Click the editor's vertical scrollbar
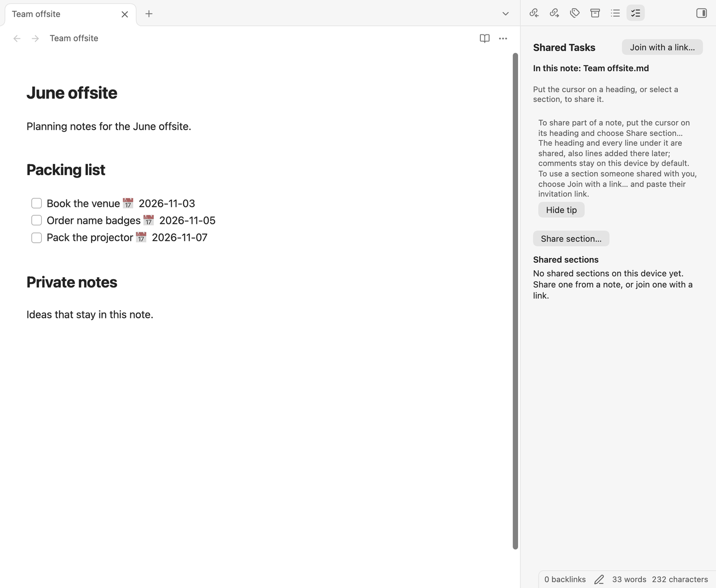Viewport: 716px width, 588px height. (x=516, y=301)
